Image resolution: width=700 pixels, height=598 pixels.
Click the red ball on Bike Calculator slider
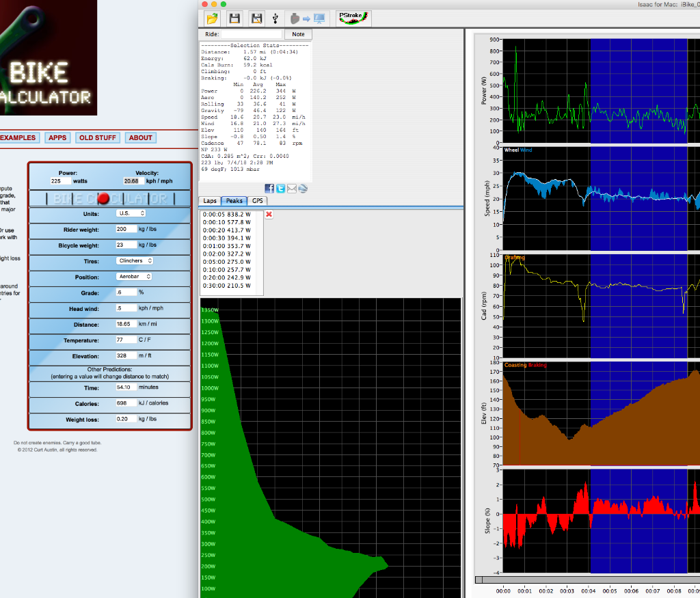pyautogui.click(x=103, y=199)
